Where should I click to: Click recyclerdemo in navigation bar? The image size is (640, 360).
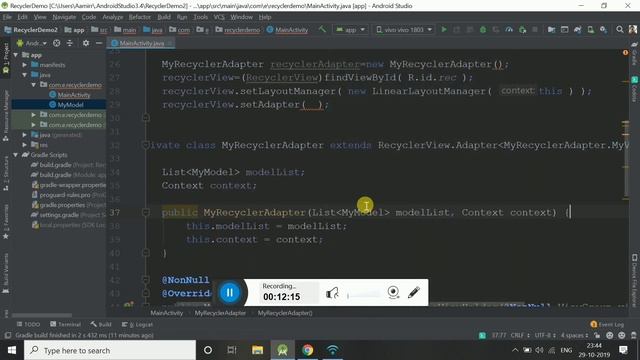(x=238, y=30)
